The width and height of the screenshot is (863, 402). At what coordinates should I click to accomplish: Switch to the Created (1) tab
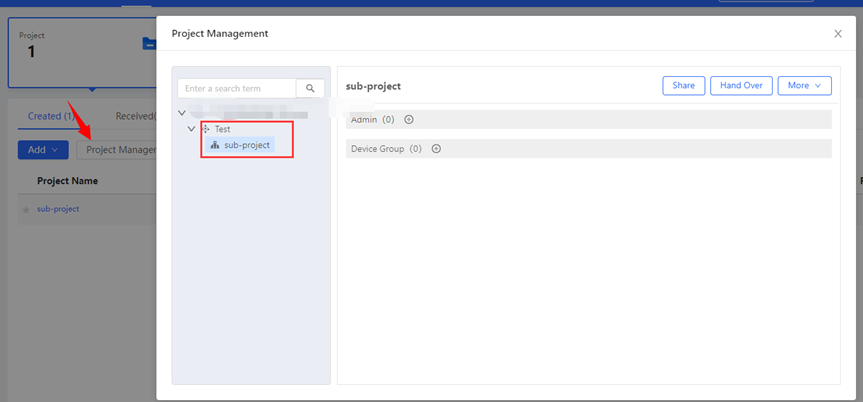[x=51, y=116]
